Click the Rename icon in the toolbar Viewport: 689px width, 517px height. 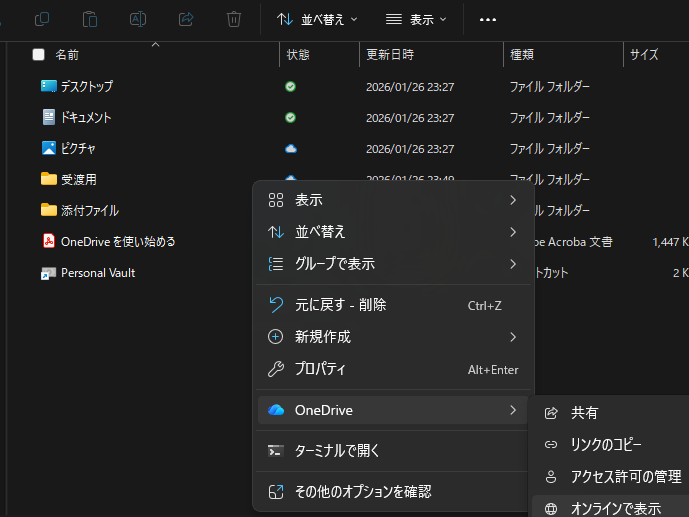click(138, 19)
